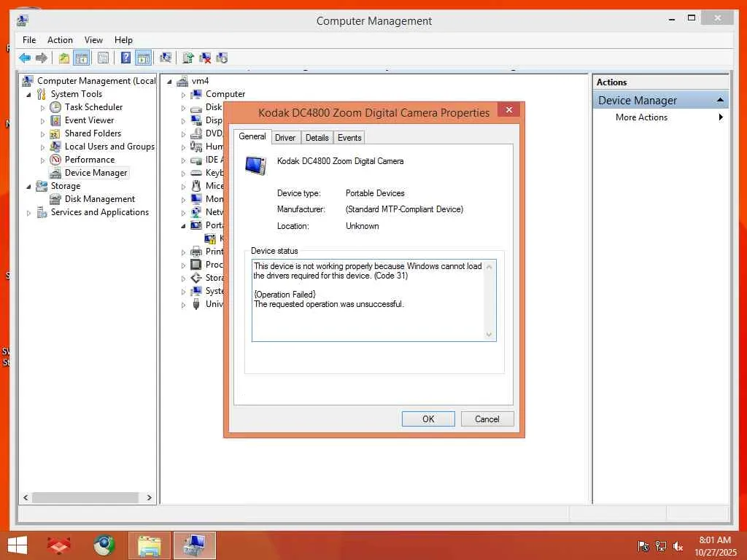This screenshot has height=560, width=747.
Task: Open Chrome from the taskbar
Action: click(x=104, y=545)
